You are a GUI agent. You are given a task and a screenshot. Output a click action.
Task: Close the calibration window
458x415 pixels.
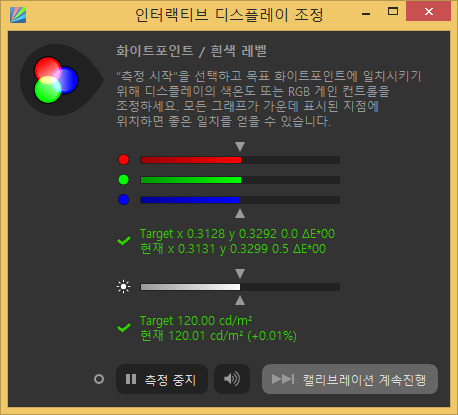[429, 12]
